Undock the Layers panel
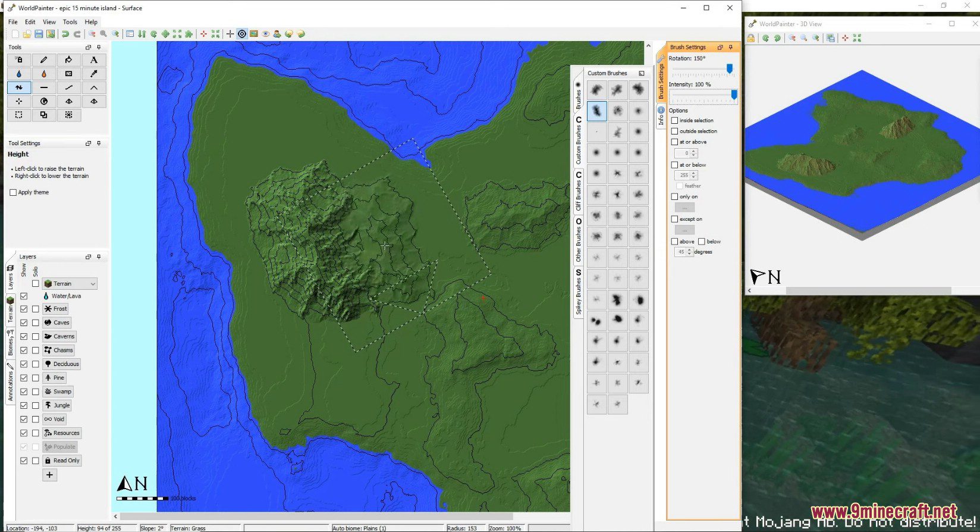Screen dimensions: 980x532 88,256
